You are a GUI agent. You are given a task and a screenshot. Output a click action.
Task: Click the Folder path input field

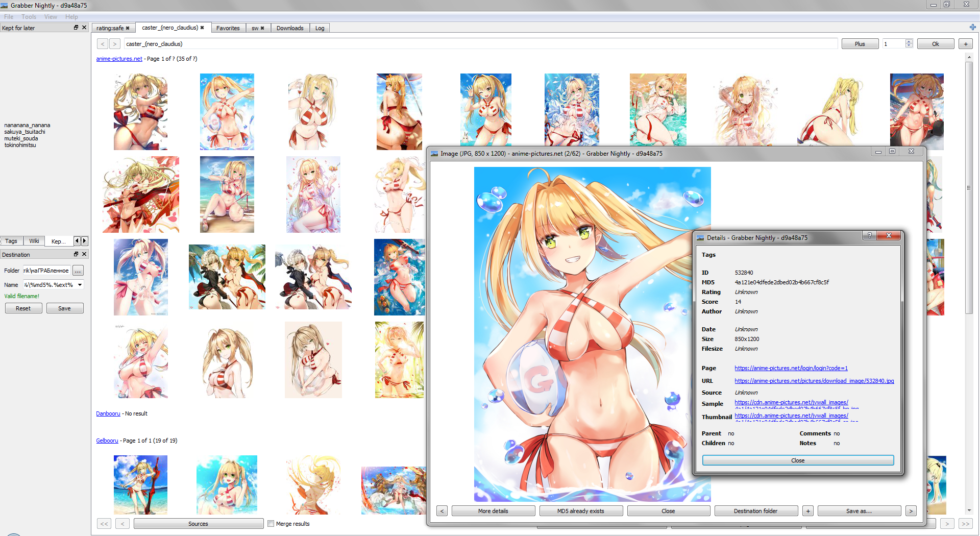(46, 271)
